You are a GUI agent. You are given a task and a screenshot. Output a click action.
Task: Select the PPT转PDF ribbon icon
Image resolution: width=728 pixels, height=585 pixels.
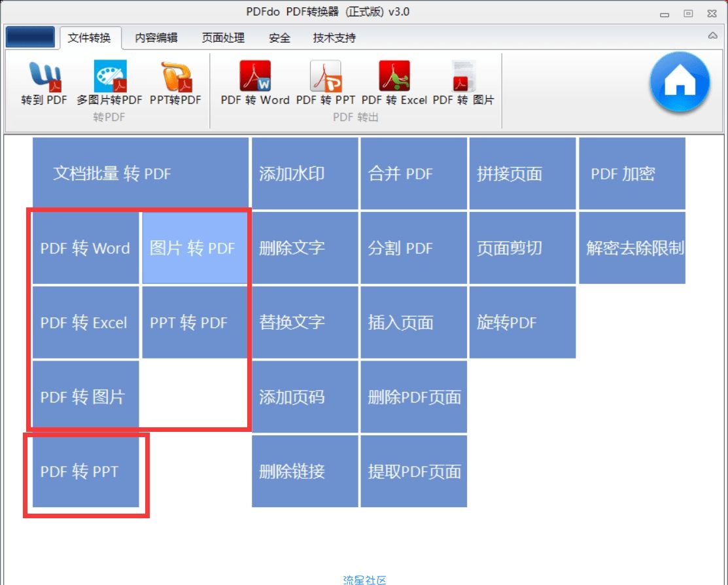[x=175, y=84]
